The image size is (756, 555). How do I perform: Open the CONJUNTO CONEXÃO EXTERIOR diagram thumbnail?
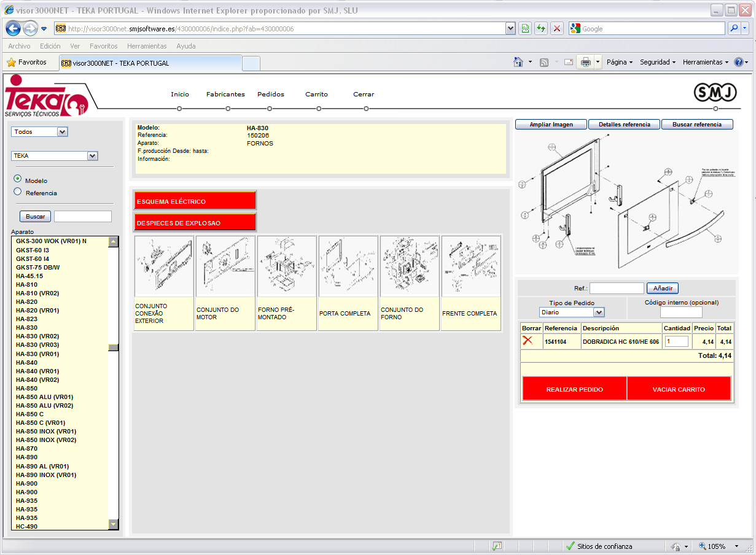click(x=164, y=266)
